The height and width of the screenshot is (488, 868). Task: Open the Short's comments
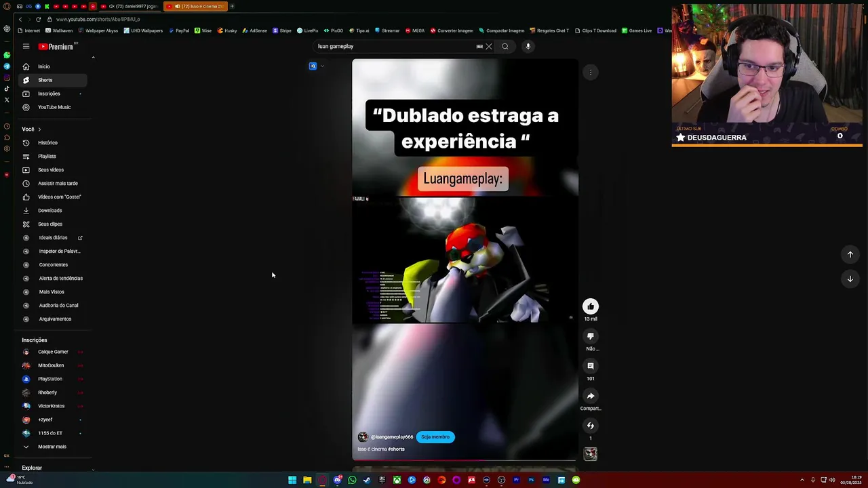click(591, 366)
